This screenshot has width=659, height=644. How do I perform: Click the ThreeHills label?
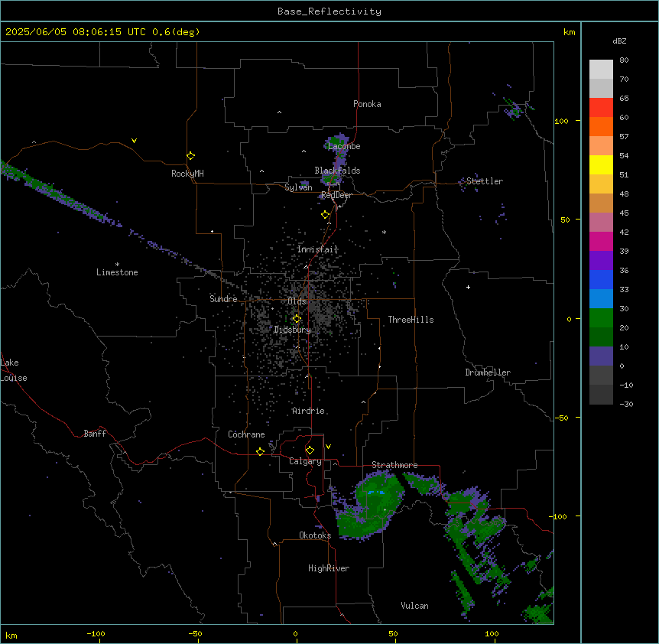coord(411,320)
